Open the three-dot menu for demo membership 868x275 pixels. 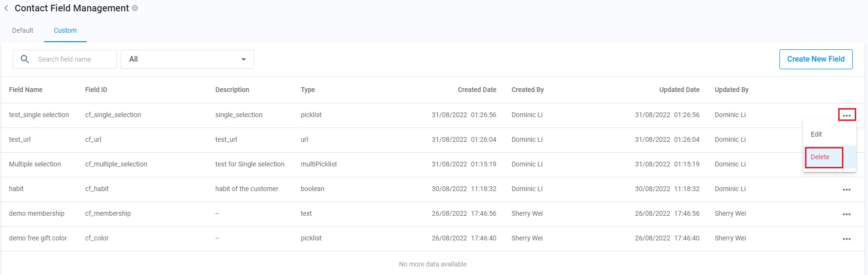click(x=847, y=214)
